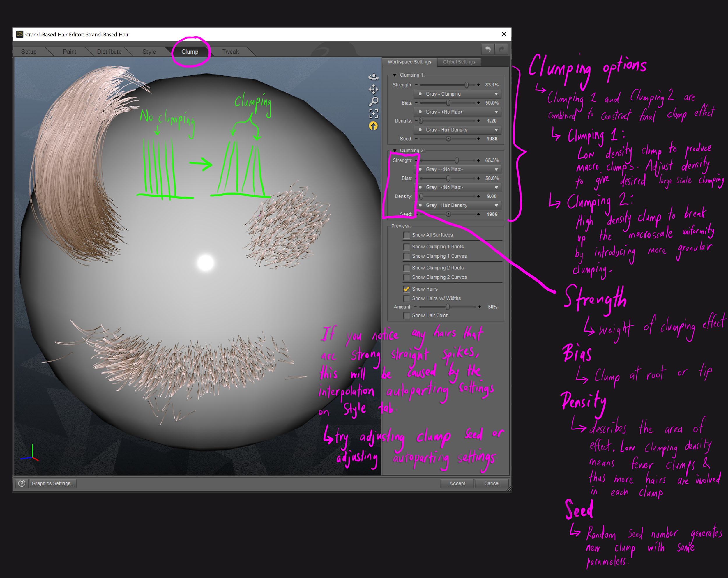The image size is (728, 578).
Task: Collapse the Clumping 1 section
Action: tap(395, 75)
